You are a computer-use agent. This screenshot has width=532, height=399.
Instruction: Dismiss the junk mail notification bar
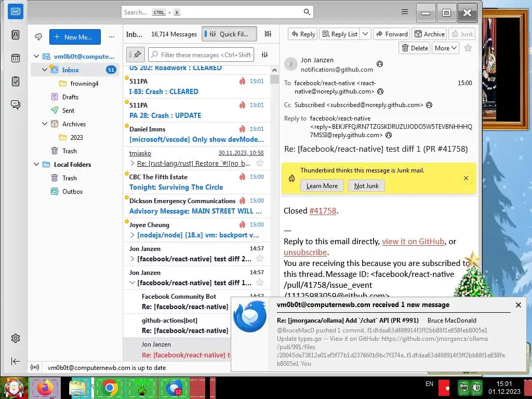(x=466, y=178)
